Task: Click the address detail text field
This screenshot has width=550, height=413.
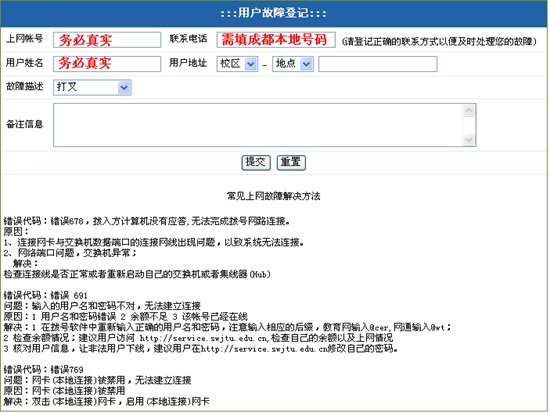Action: (378, 64)
